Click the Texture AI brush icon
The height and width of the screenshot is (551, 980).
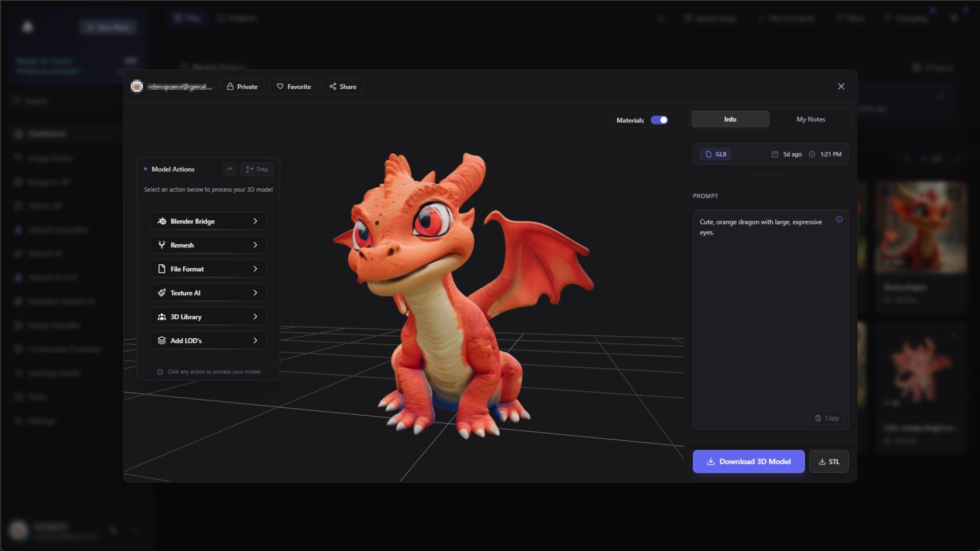(x=162, y=293)
